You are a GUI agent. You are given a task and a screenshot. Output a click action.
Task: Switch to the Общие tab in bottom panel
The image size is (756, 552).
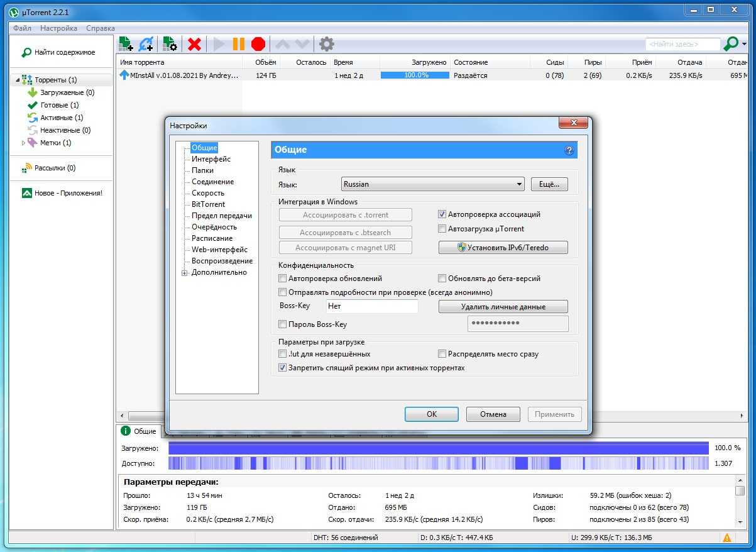(139, 431)
